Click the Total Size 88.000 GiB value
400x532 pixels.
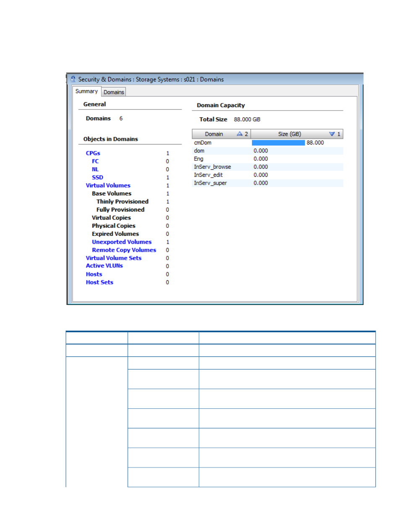coord(247,119)
